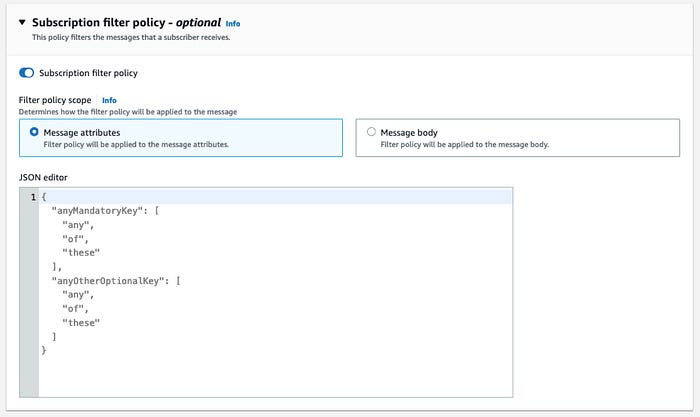This screenshot has height=417, width=700.
Task: Click the first "of" value in JSON
Action: click(x=75, y=239)
